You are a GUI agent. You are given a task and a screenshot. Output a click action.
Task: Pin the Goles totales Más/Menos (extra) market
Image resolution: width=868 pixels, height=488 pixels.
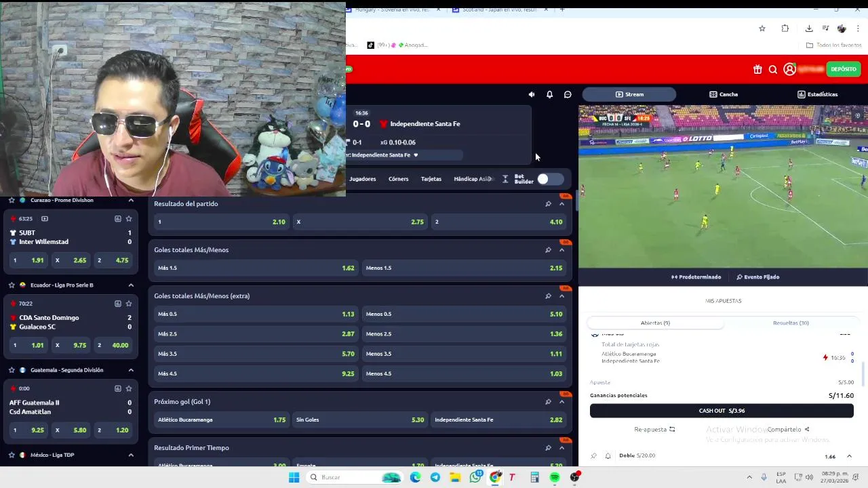(548, 296)
